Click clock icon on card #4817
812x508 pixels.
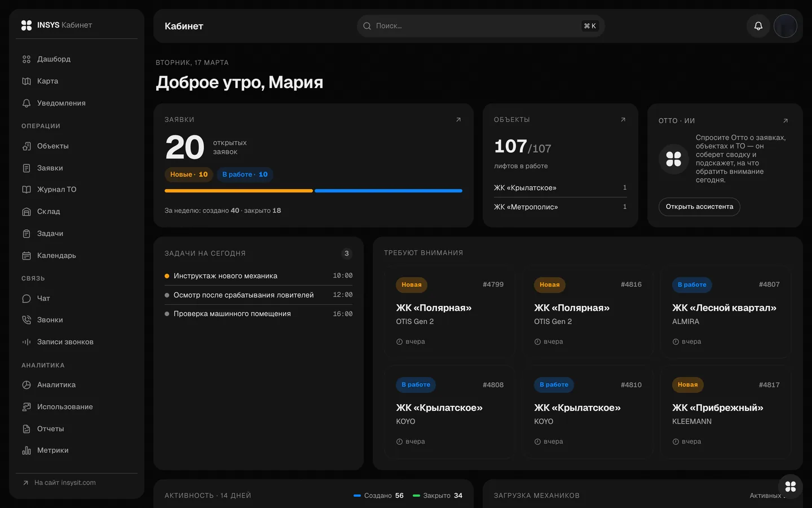676,442
